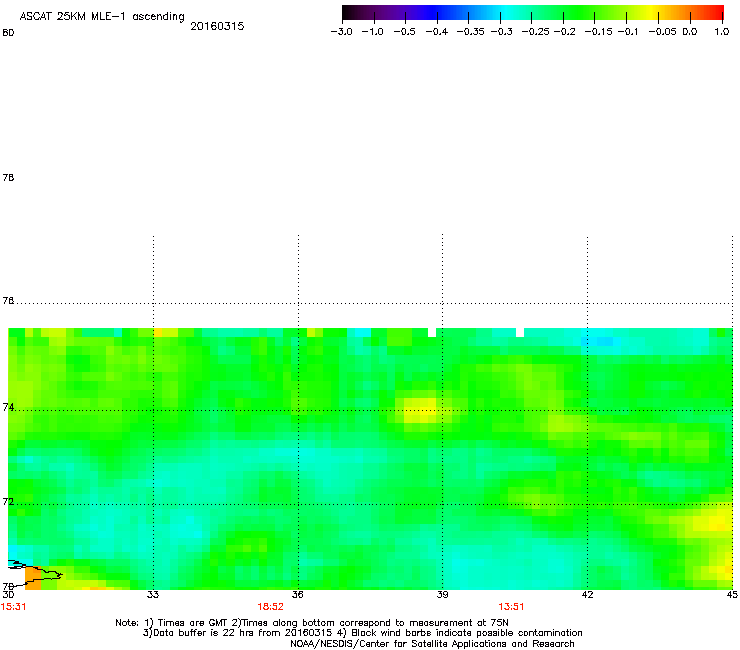Image resolution: width=740 pixels, height=650 pixels.
Task: Click the color scale bar
Action: (x=533, y=13)
